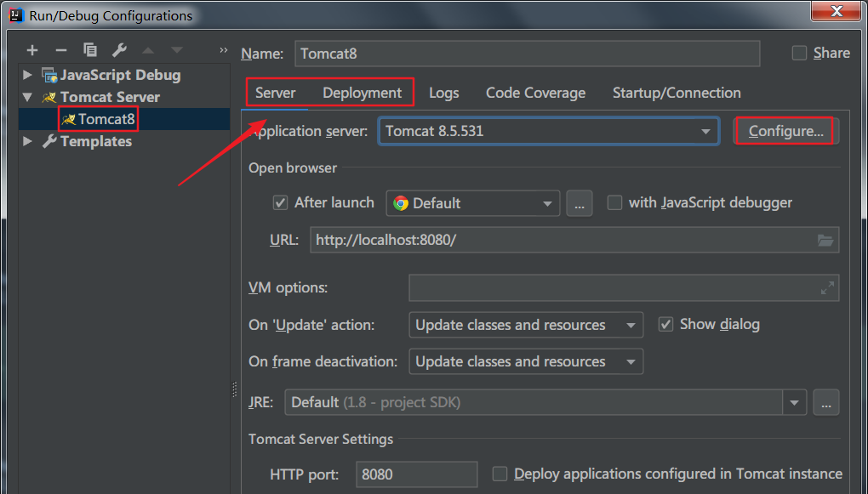This screenshot has height=494, width=868.
Task: Move configuration up arrow icon
Action: (148, 50)
